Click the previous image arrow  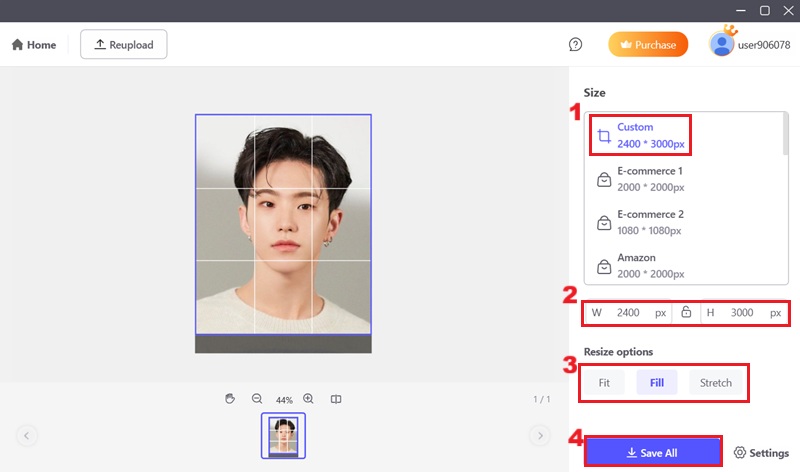pyautogui.click(x=27, y=436)
